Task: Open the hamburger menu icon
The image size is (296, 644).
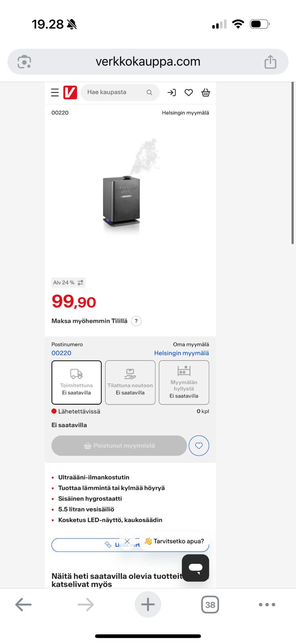Action: [x=55, y=93]
